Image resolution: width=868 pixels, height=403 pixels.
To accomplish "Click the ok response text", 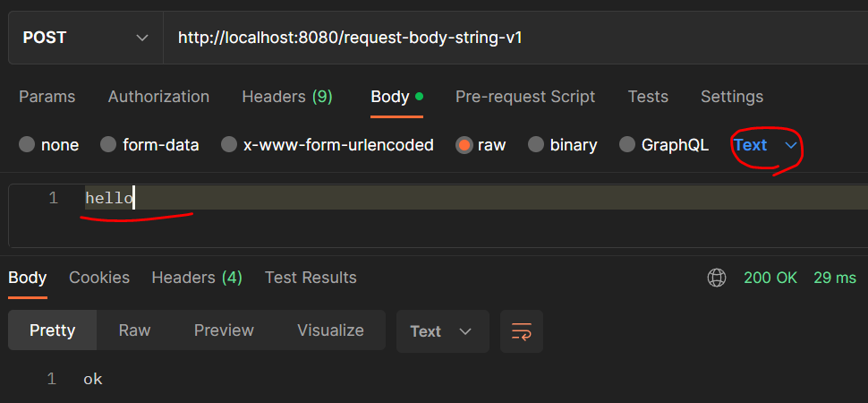I will point(93,380).
